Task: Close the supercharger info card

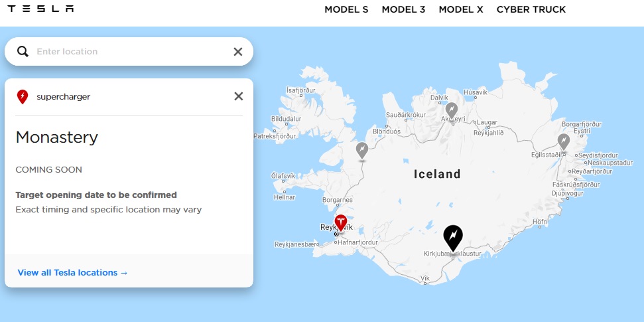Action: coord(239,96)
